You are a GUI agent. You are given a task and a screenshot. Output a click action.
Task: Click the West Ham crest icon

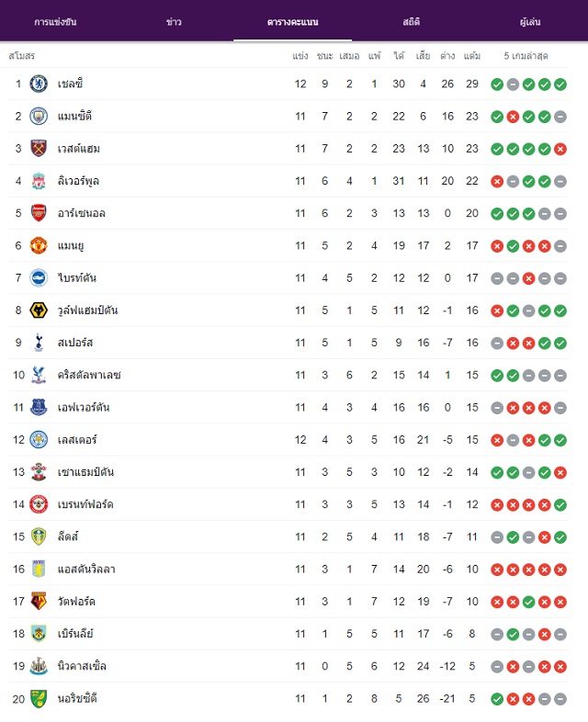coord(39,148)
